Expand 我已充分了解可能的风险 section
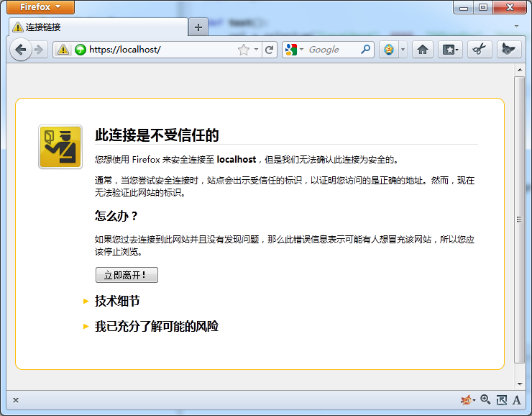Viewport: 532px width, 416px height. [157, 326]
